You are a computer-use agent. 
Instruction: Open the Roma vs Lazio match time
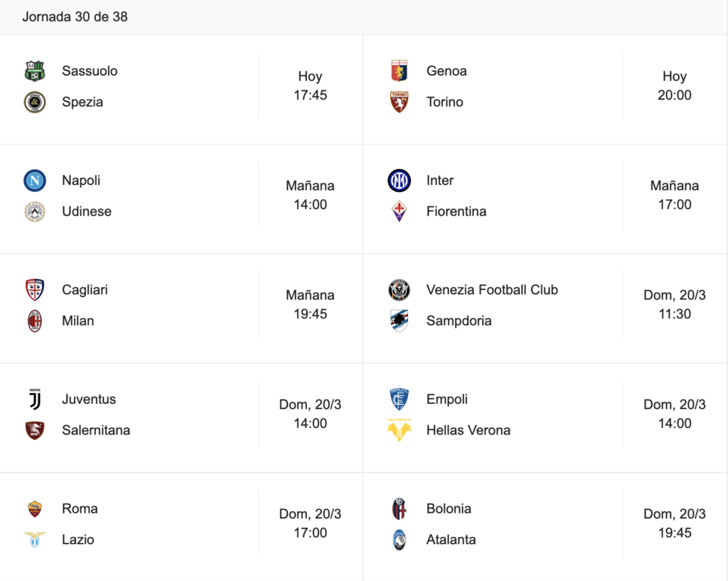[x=310, y=523]
